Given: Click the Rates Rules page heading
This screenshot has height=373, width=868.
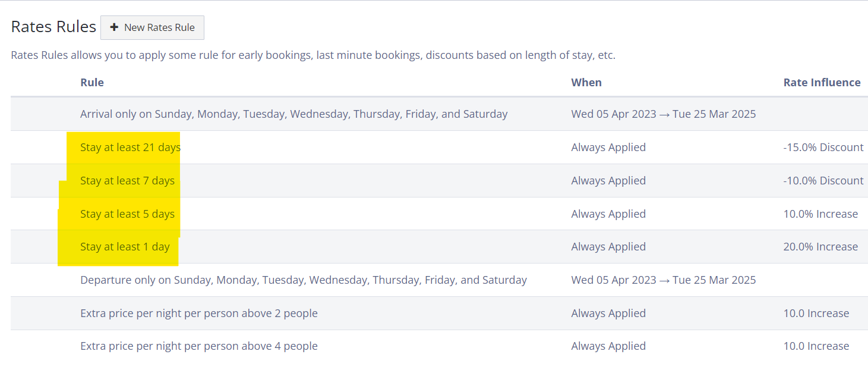Looking at the screenshot, I should click(x=53, y=27).
